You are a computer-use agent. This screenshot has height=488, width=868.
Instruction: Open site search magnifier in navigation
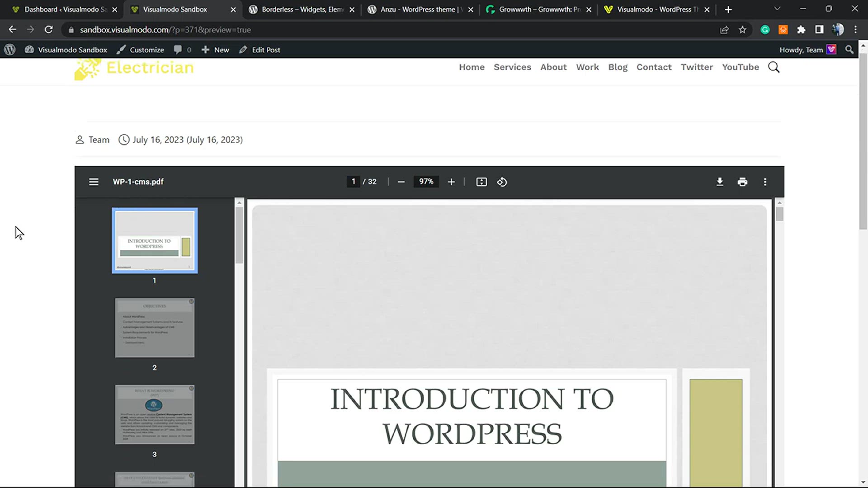pos(774,67)
